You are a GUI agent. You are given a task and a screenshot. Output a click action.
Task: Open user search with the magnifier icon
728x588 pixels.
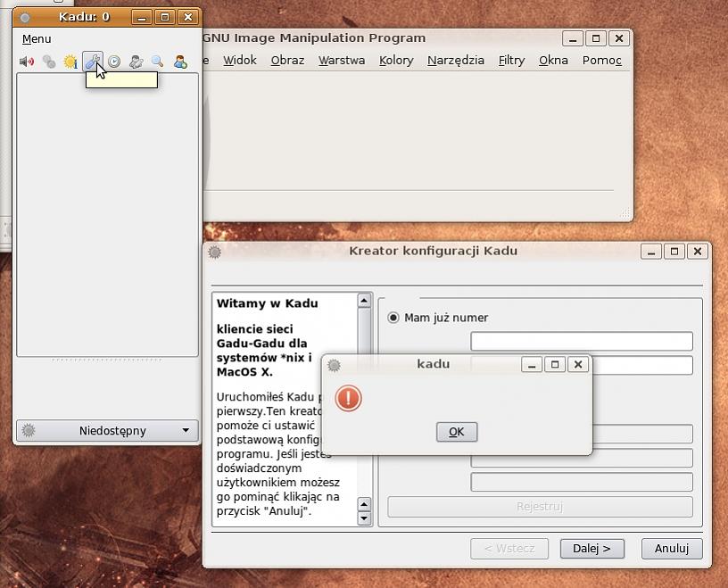[157, 62]
